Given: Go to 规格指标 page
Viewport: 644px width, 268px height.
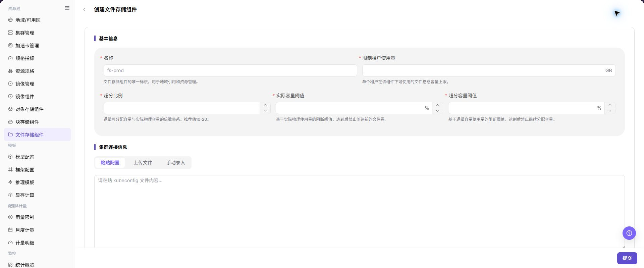Looking at the screenshot, I should point(37,58).
